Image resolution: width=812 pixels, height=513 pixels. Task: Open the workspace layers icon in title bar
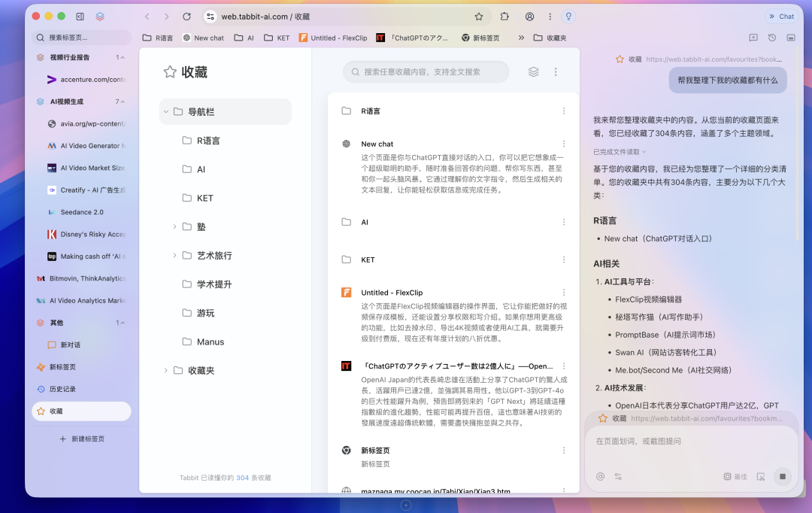tap(100, 17)
